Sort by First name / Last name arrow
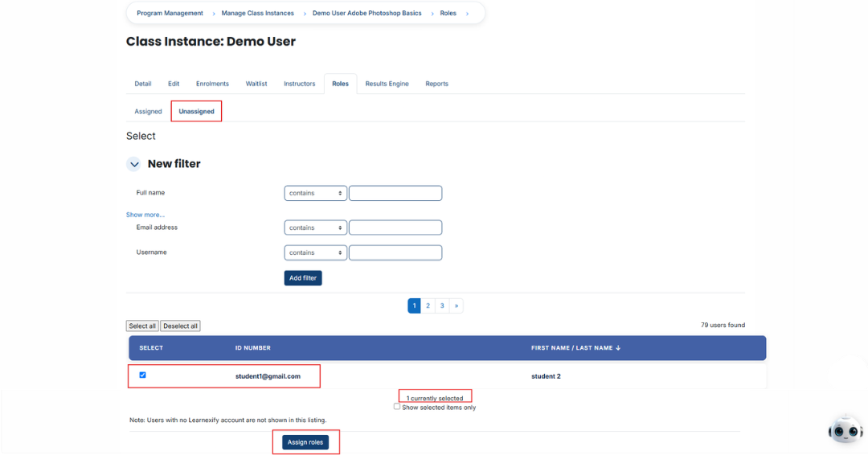 click(x=618, y=348)
